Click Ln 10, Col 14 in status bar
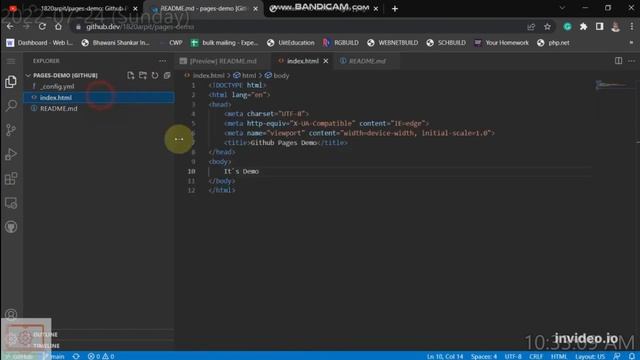 pyautogui.click(x=445, y=356)
